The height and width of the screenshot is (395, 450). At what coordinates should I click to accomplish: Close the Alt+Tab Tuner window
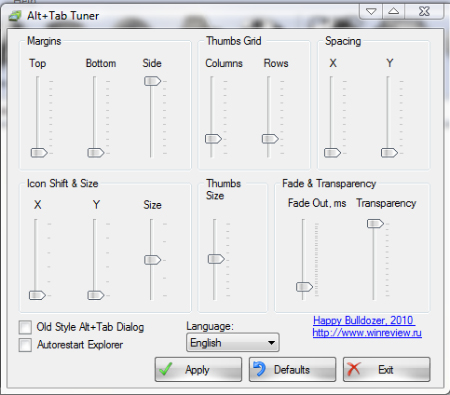[424, 12]
